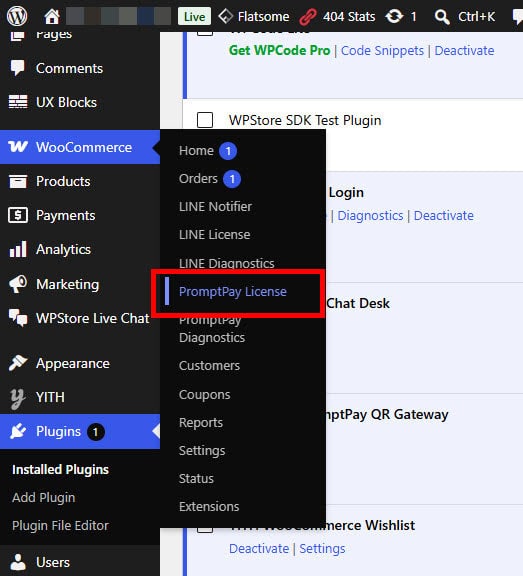Deactivate the Login plugin
This screenshot has width=523, height=576.
click(444, 215)
